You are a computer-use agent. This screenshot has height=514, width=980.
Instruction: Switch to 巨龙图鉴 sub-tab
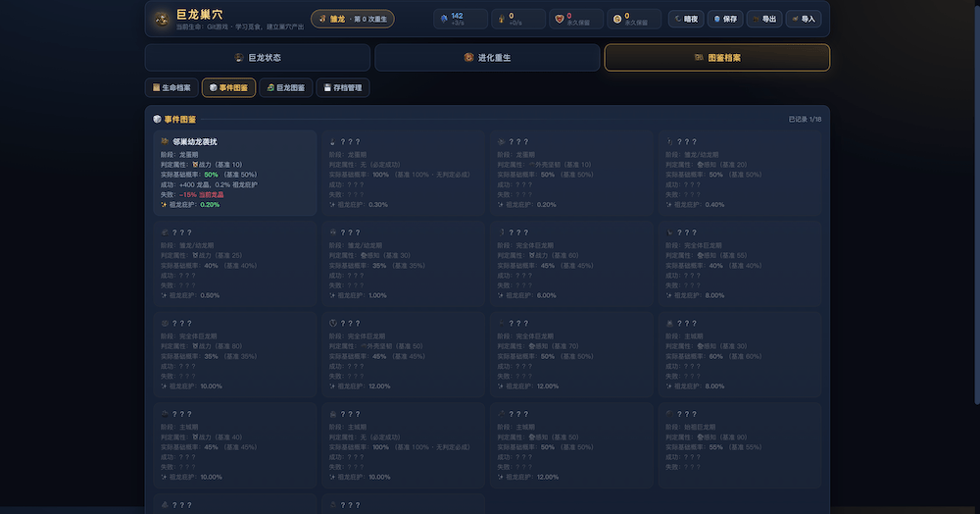pyautogui.click(x=286, y=87)
